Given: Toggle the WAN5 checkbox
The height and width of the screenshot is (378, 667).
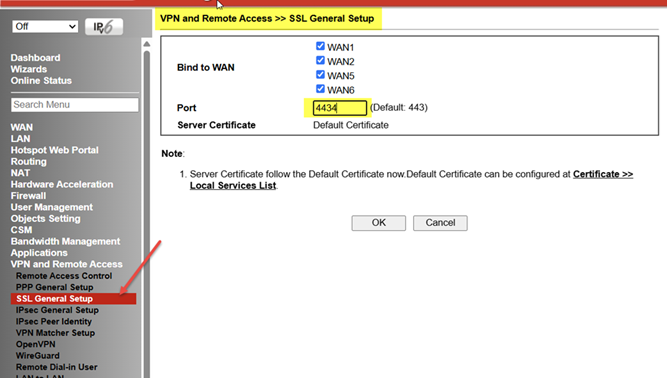Looking at the screenshot, I should [320, 74].
